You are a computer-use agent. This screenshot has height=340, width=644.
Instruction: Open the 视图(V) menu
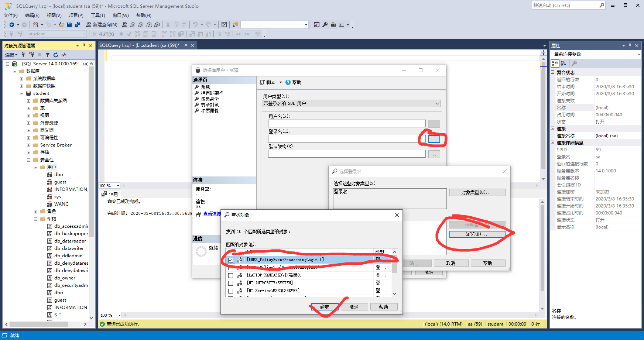click(x=54, y=16)
